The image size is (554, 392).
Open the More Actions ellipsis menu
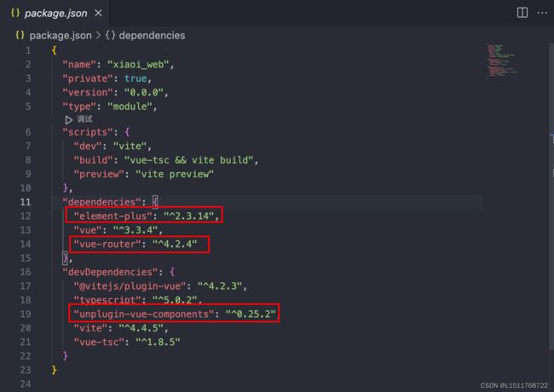pyautogui.click(x=542, y=13)
